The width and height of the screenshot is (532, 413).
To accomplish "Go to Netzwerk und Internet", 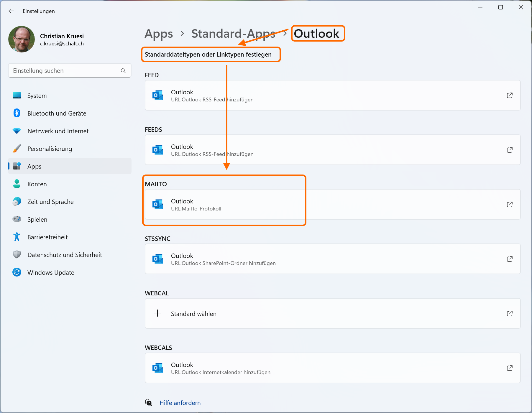I will [58, 131].
